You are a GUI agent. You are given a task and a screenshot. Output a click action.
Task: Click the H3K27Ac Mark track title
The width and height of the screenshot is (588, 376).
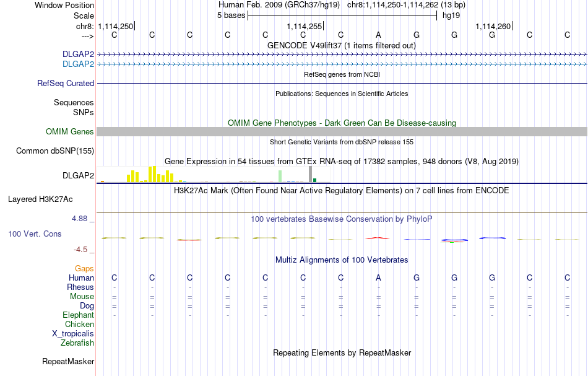(x=342, y=190)
